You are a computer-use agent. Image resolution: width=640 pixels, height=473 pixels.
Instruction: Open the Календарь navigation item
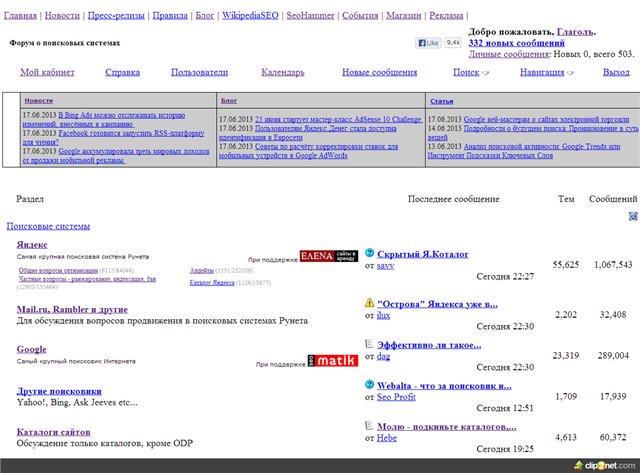[x=283, y=72]
